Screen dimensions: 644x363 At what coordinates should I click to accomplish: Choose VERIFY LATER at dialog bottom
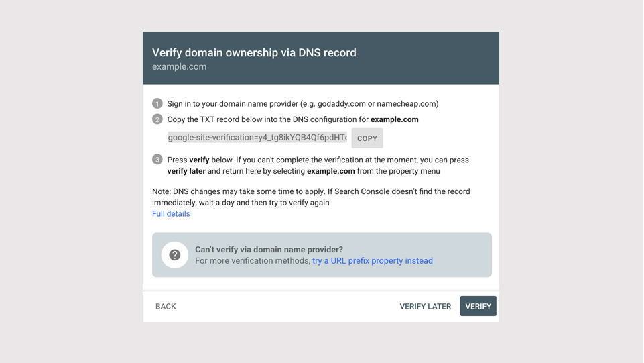425,306
